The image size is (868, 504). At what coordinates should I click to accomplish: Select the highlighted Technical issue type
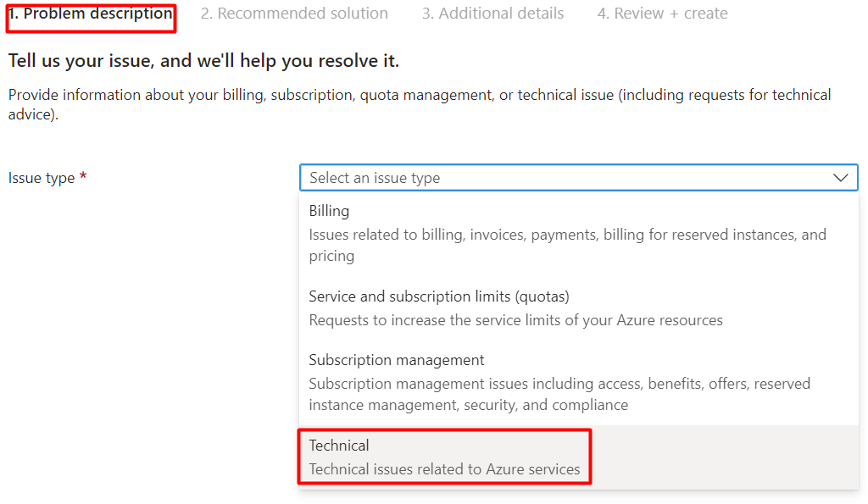pos(578,457)
